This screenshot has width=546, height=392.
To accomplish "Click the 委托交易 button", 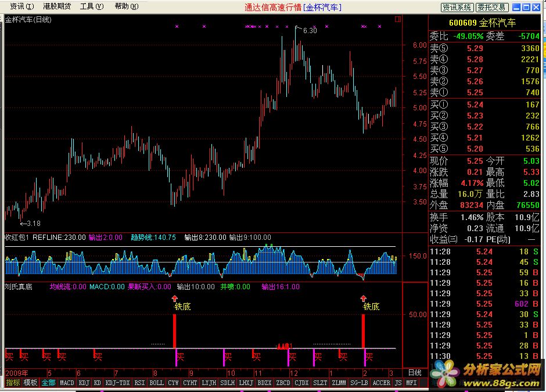I will [491, 8].
